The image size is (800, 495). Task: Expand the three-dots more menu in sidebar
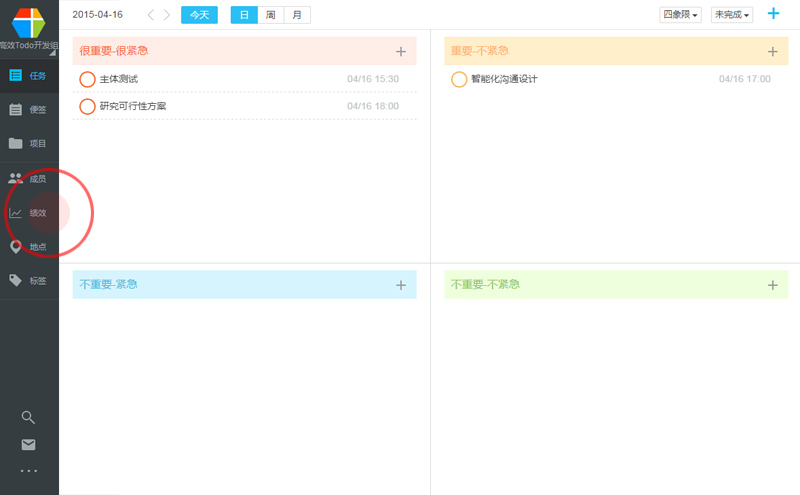(x=28, y=470)
